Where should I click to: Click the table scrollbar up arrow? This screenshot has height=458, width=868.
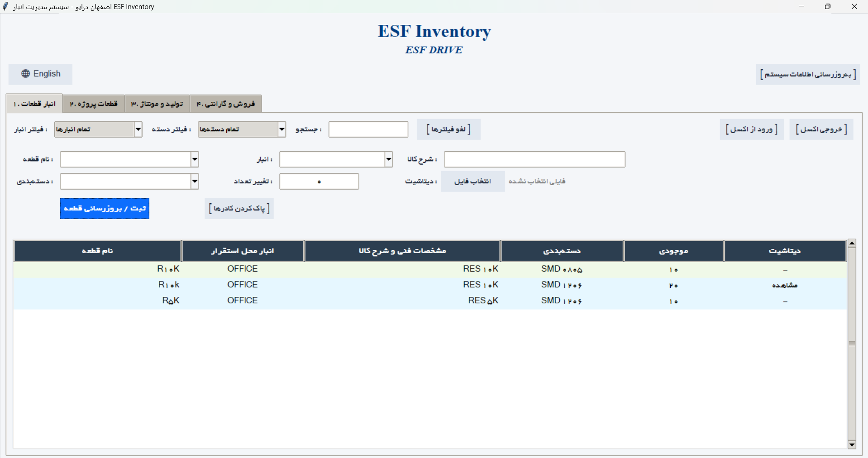[852, 243]
